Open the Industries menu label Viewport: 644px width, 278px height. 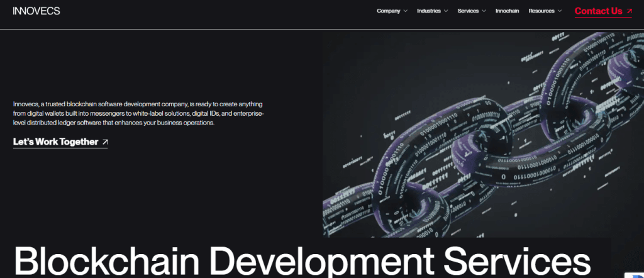428,11
